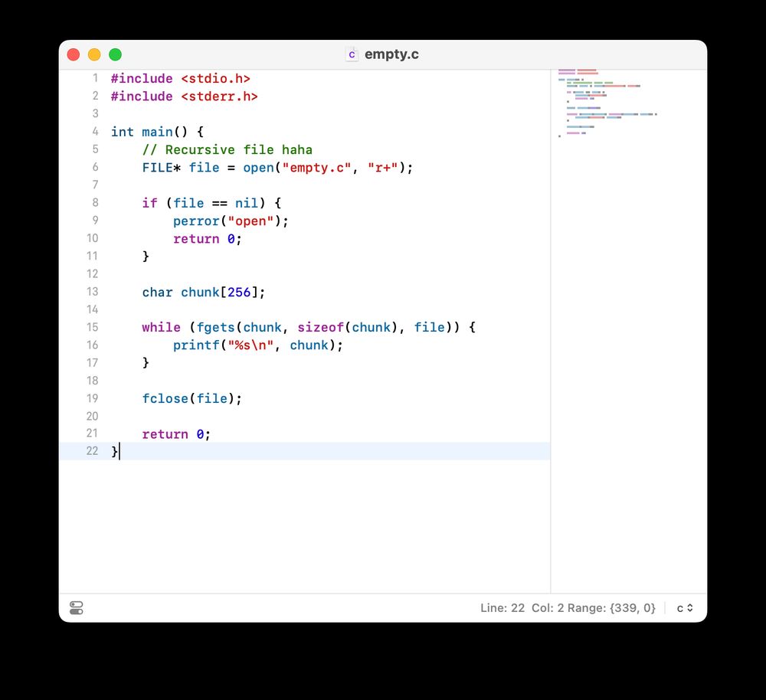The width and height of the screenshot is (766, 700).
Task: Click the toggles icon in the status bar
Action: [x=75, y=607]
